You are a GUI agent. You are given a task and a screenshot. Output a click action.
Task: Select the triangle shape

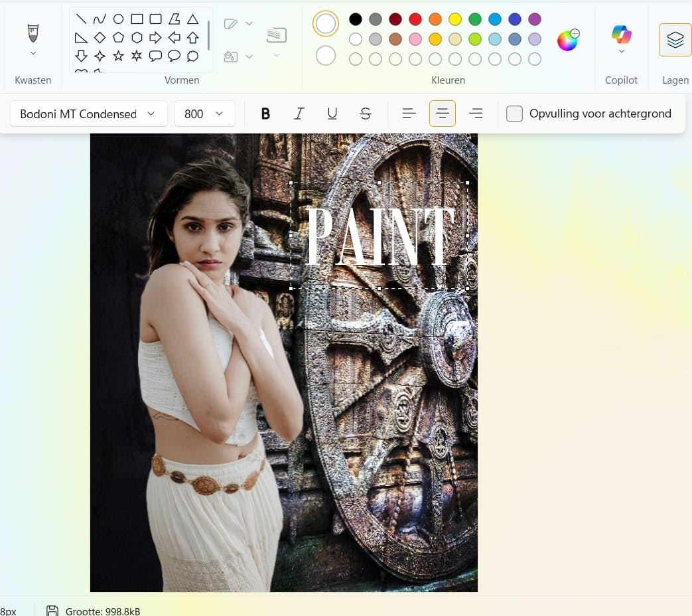click(x=192, y=19)
